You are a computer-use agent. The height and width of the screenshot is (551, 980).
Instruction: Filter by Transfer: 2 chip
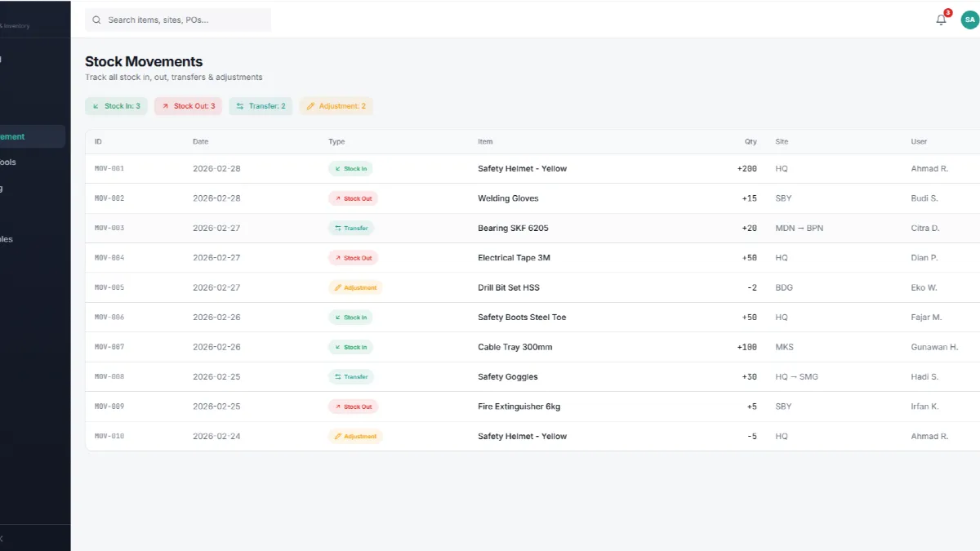261,106
